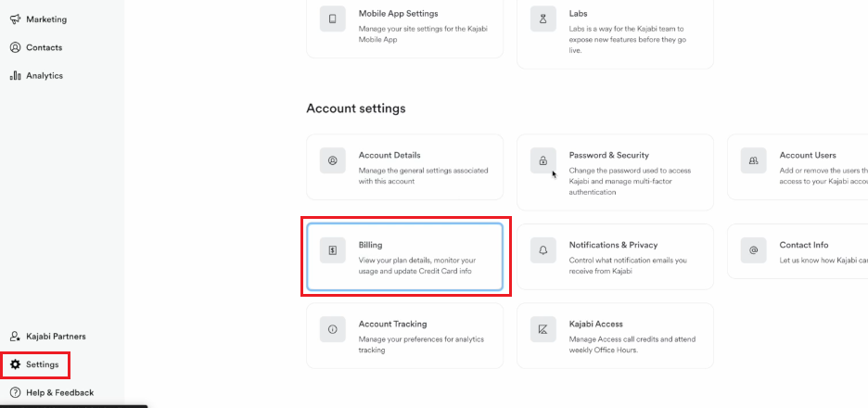The image size is (868, 408).
Task: Open Help & Feedback in the sidebar
Action: pyautogui.click(x=59, y=393)
